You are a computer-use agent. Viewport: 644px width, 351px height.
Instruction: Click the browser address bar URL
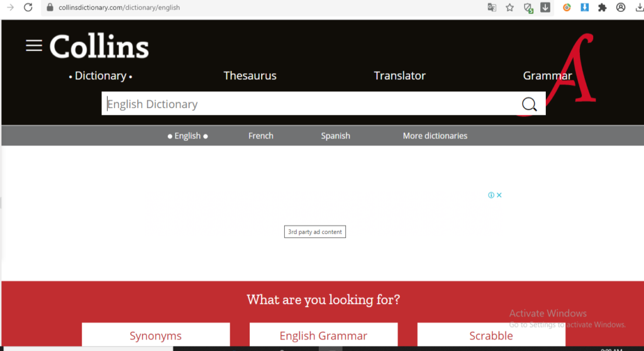(x=119, y=8)
